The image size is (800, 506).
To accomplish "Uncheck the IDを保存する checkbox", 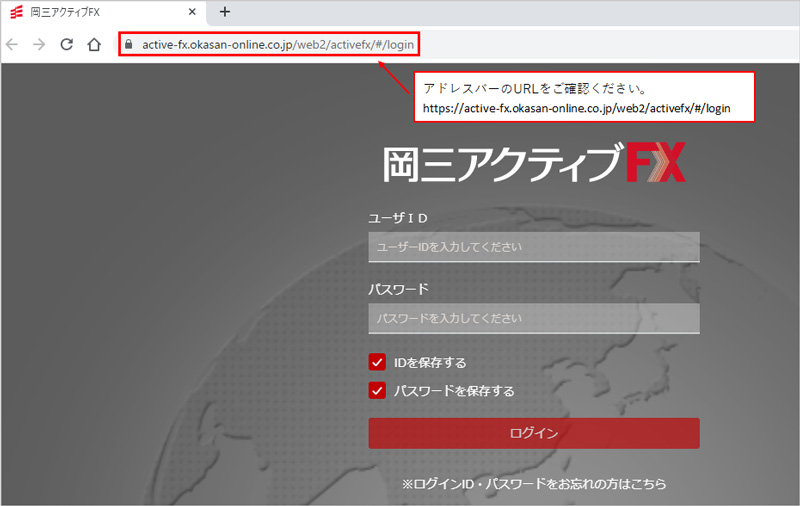I will point(377,362).
